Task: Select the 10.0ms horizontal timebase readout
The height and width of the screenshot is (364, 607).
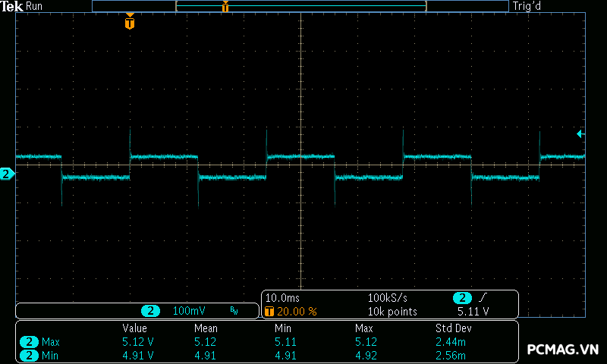Action: tap(282, 298)
